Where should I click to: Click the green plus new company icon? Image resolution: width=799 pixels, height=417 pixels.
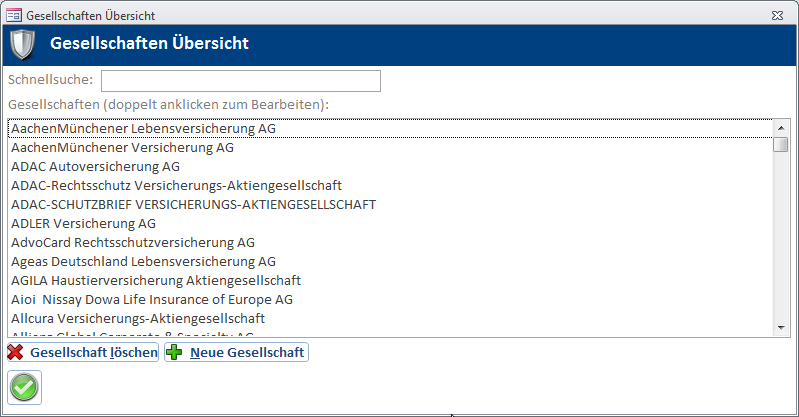(175, 352)
